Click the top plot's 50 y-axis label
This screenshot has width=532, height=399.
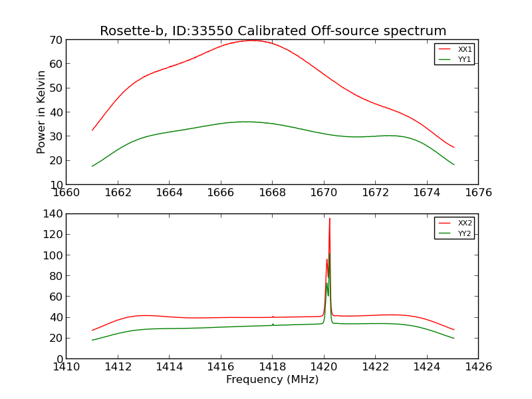pyautogui.click(x=56, y=88)
